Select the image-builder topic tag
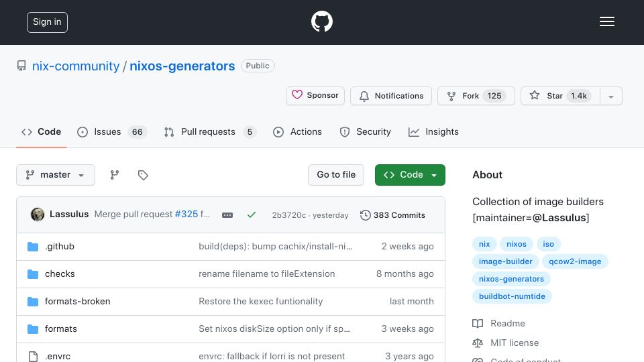The image size is (644, 362). coord(506,261)
